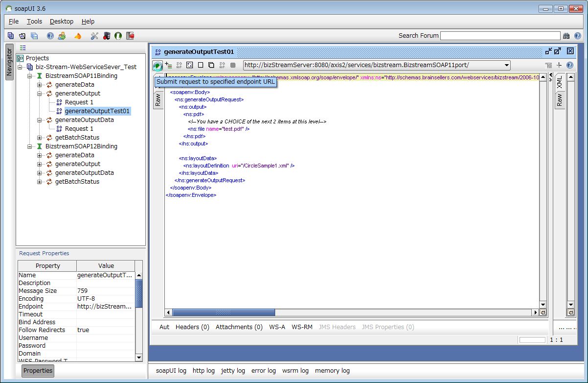Click the Projects root node
Screen dimensions: 588x383
click(37, 58)
